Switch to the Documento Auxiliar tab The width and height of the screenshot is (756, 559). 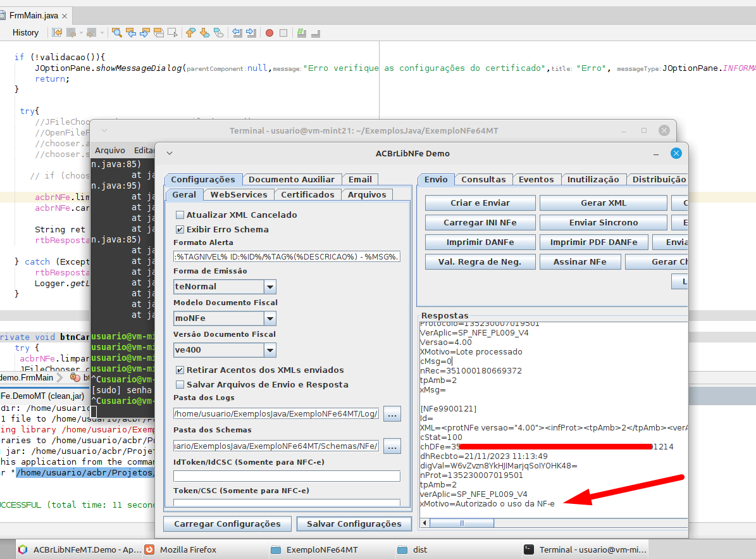pyautogui.click(x=291, y=179)
